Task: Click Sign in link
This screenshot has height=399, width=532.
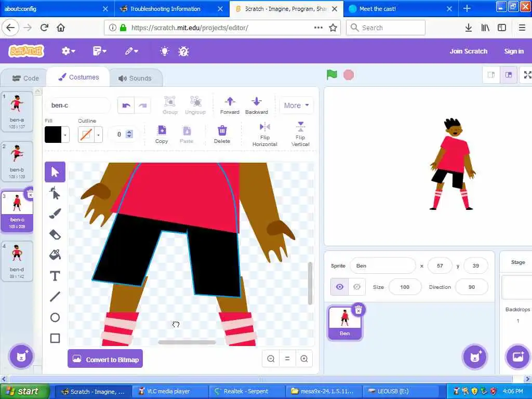Action: [x=514, y=51]
